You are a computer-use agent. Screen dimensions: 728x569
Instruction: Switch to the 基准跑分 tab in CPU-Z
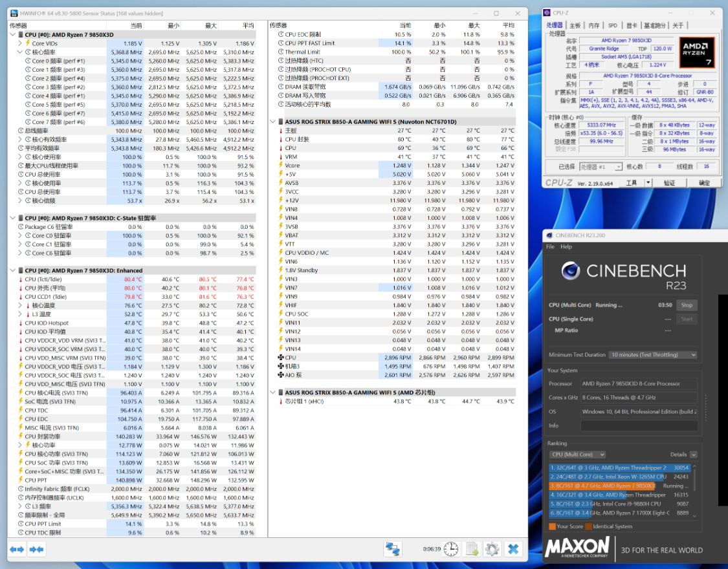[x=655, y=25]
